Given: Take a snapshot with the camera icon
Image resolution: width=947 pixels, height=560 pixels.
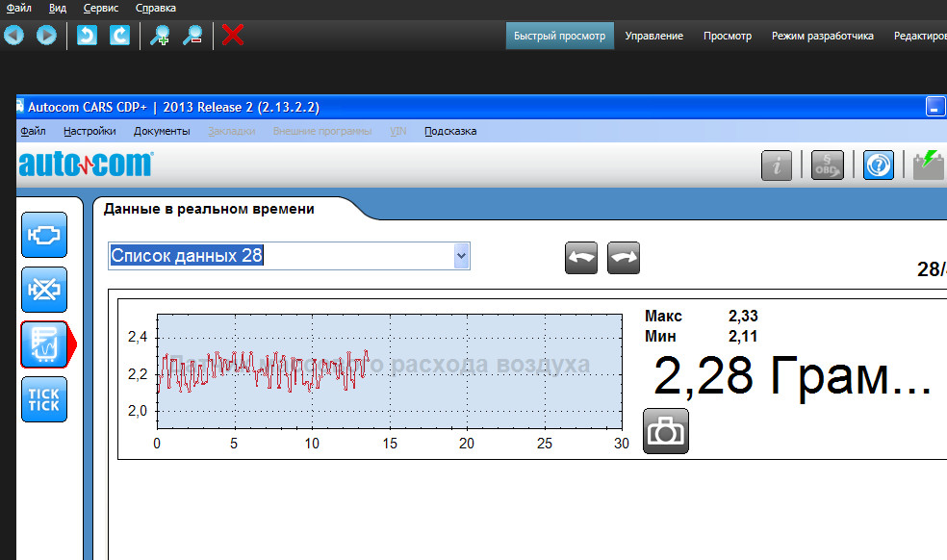Looking at the screenshot, I should (x=665, y=432).
